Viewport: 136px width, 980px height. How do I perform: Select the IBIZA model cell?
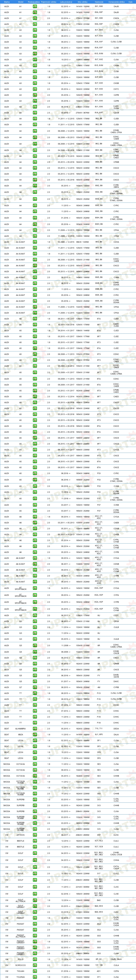coord(21,734)
